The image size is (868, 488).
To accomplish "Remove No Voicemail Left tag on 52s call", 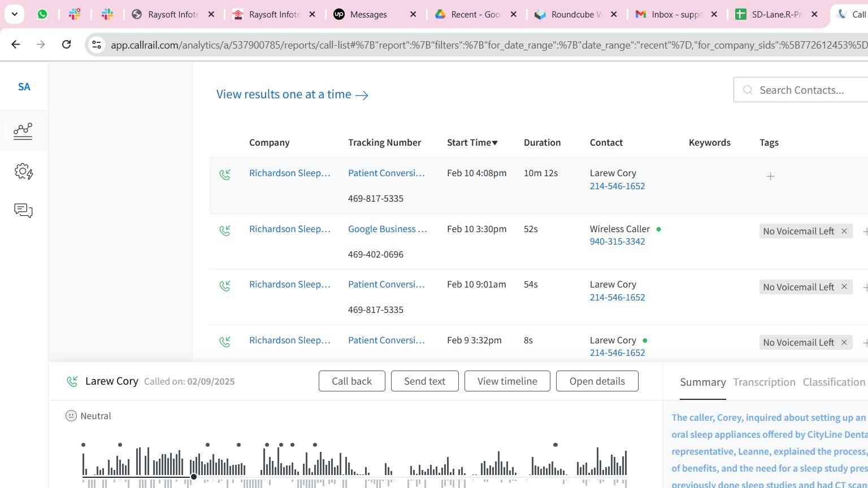I will pos(844,231).
